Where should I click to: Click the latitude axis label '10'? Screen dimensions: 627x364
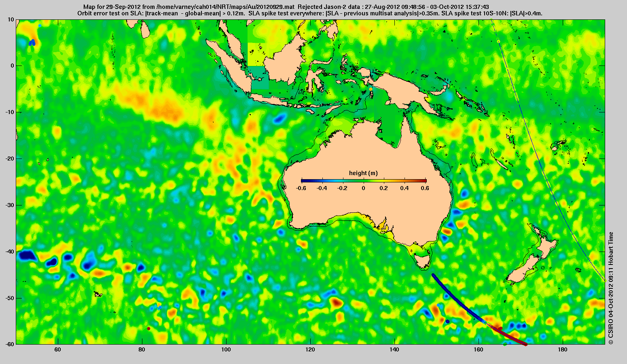(x=11, y=19)
